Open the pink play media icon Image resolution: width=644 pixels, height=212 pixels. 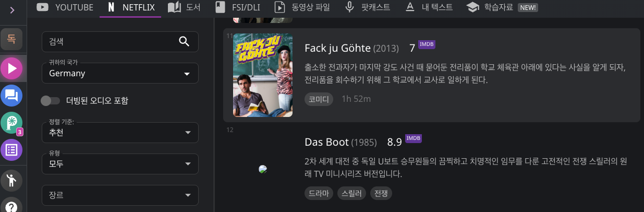pos(11,68)
